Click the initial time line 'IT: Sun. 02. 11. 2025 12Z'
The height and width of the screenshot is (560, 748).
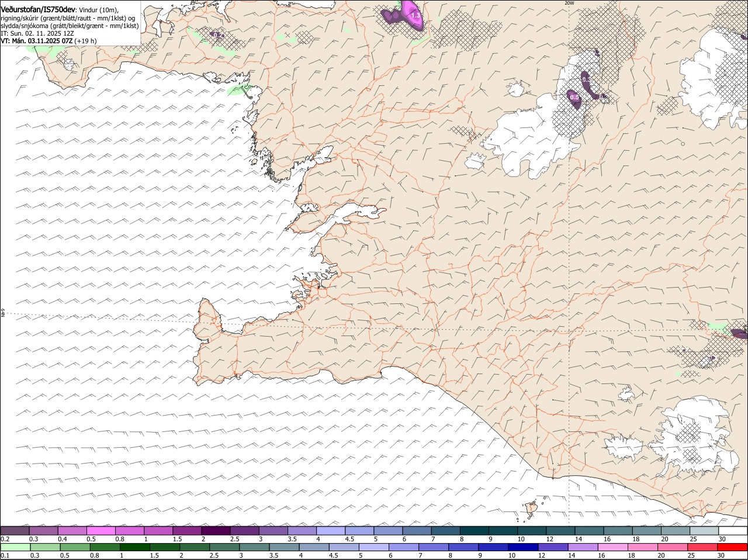coord(37,33)
